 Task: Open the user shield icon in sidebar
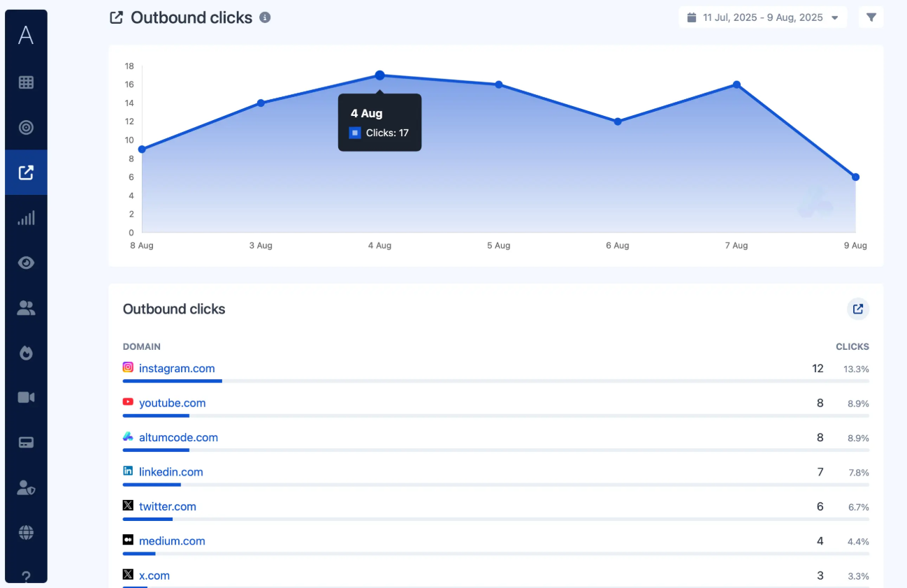click(x=26, y=488)
